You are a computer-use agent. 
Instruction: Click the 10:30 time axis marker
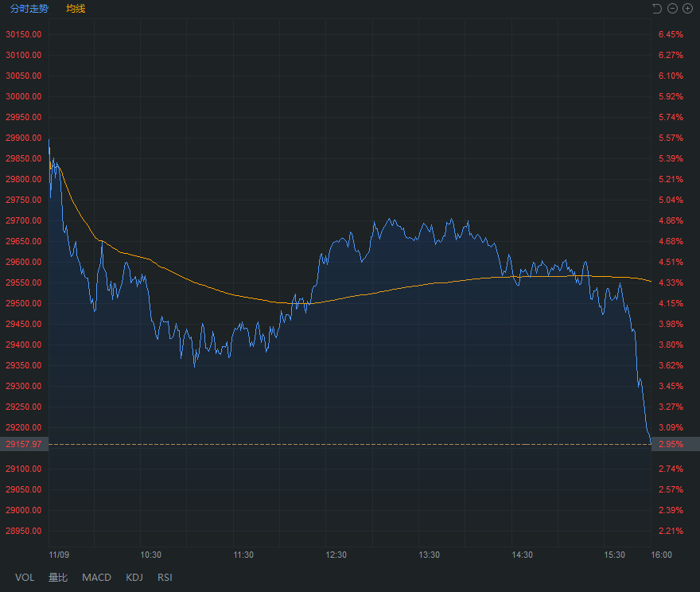point(150,555)
